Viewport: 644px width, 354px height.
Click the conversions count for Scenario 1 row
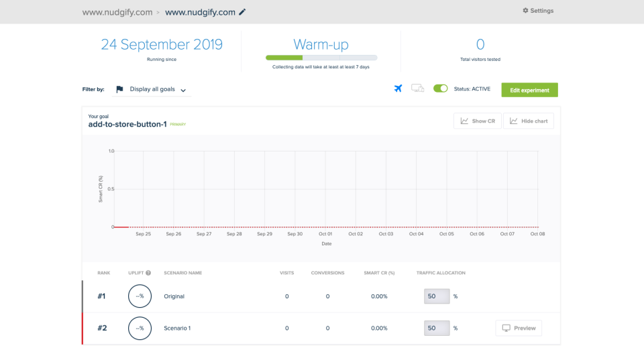coord(327,328)
